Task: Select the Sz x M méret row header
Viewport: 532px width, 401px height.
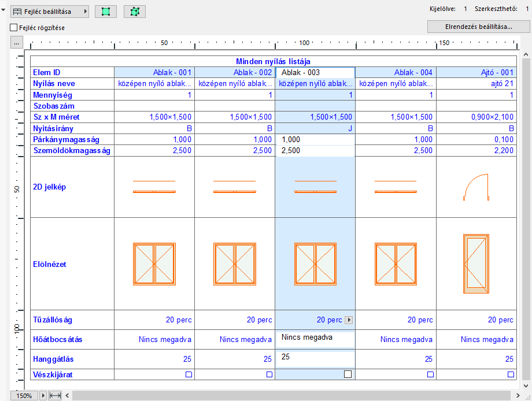Action: click(x=72, y=117)
